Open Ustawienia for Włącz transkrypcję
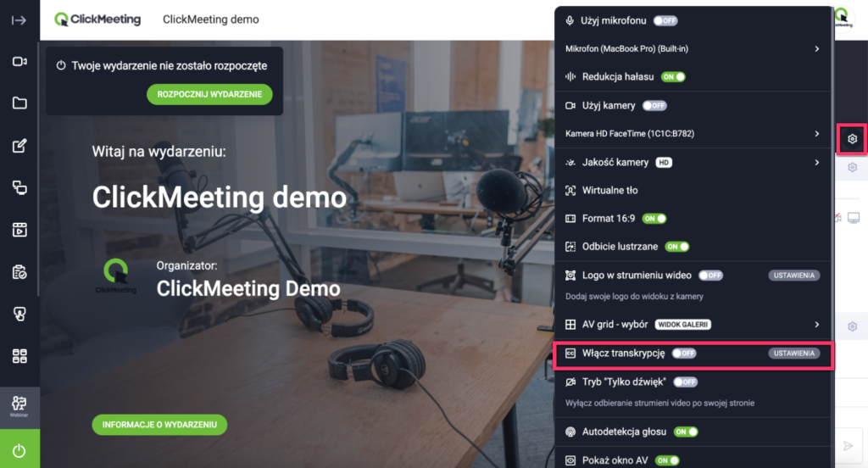Viewport: 868px width, 468px height. (793, 354)
